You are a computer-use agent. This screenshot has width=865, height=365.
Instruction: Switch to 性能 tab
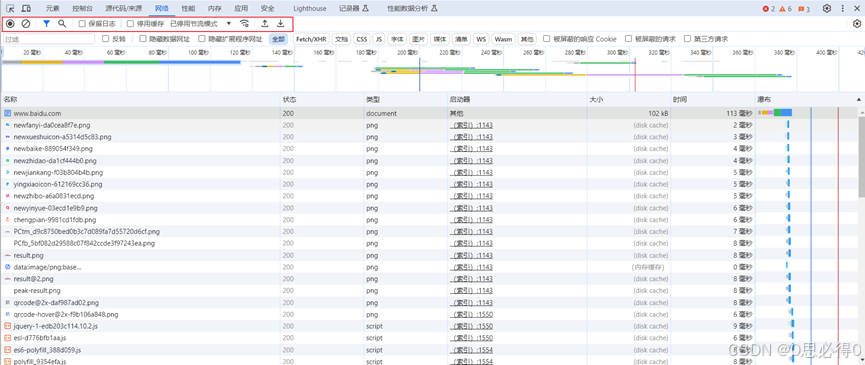(x=188, y=9)
